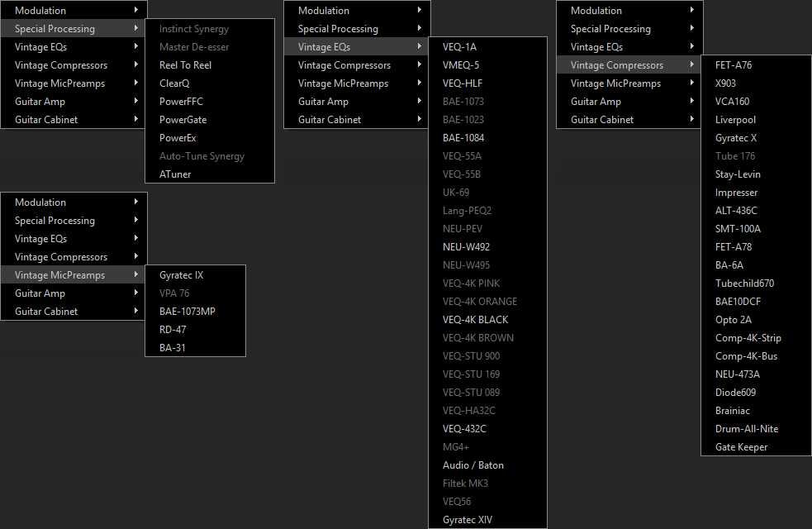
Task: Select the FET-A76 compressor
Action: [756, 65]
